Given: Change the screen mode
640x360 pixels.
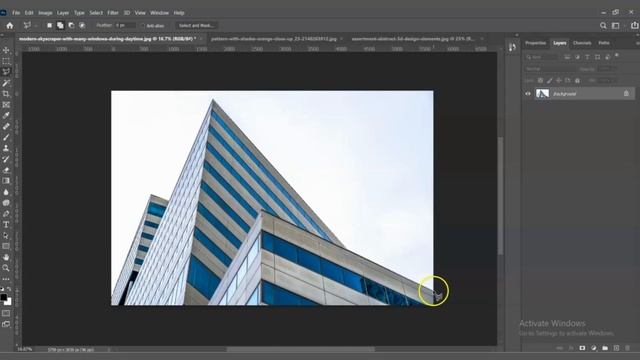Looking at the screenshot, I should click(6, 324).
